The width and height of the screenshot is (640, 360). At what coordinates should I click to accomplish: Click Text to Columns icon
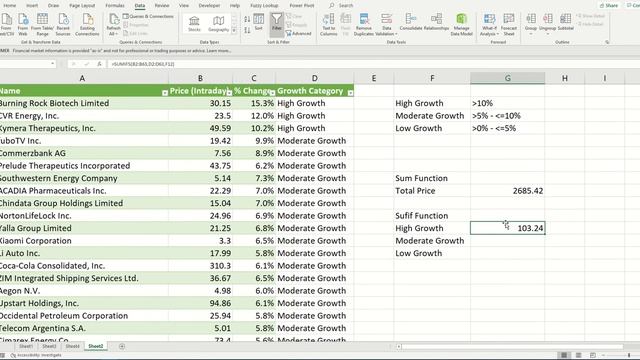pos(329,24)
